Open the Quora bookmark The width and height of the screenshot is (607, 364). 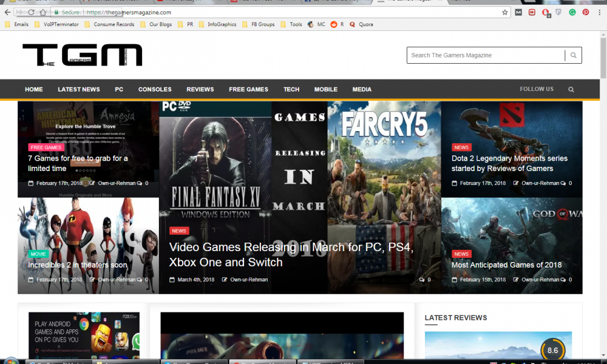pyautogui.click(x=361, y=24)
